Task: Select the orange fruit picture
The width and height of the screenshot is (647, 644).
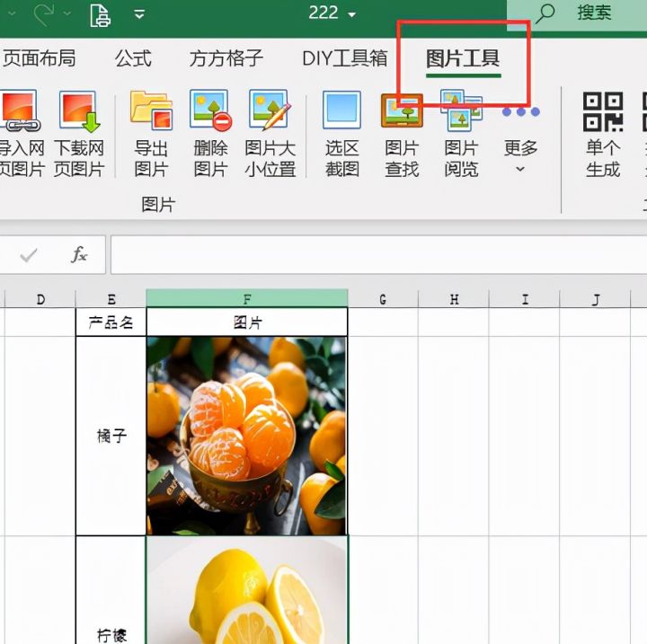Action: [x=247, y=436]
